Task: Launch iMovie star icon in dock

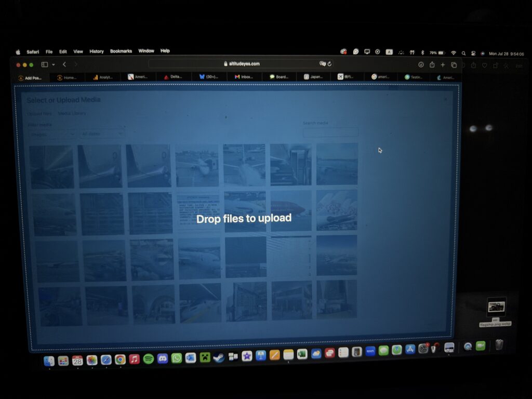Action: click(247, 356)
